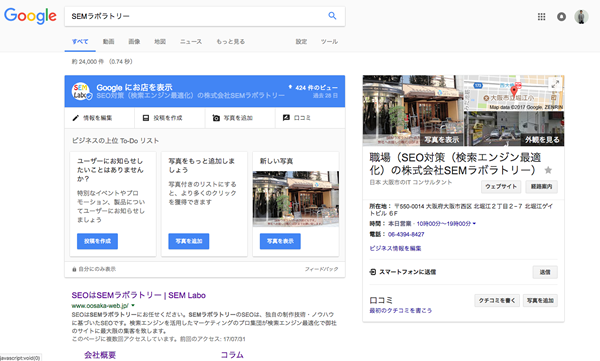The width and height of the screenshot is (600, 361).
Task: Open the account profile avatar
Action: (581, 16)
